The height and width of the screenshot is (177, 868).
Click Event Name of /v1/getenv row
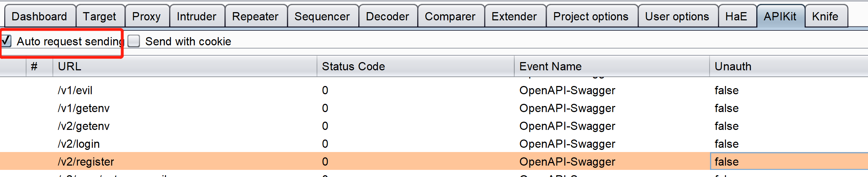tap(567, 108)
